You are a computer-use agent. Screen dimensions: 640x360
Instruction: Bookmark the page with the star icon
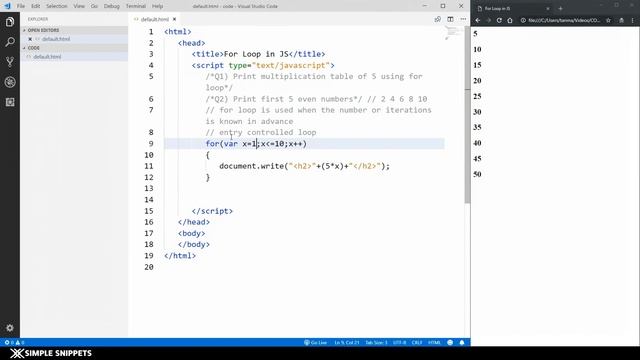608,20
